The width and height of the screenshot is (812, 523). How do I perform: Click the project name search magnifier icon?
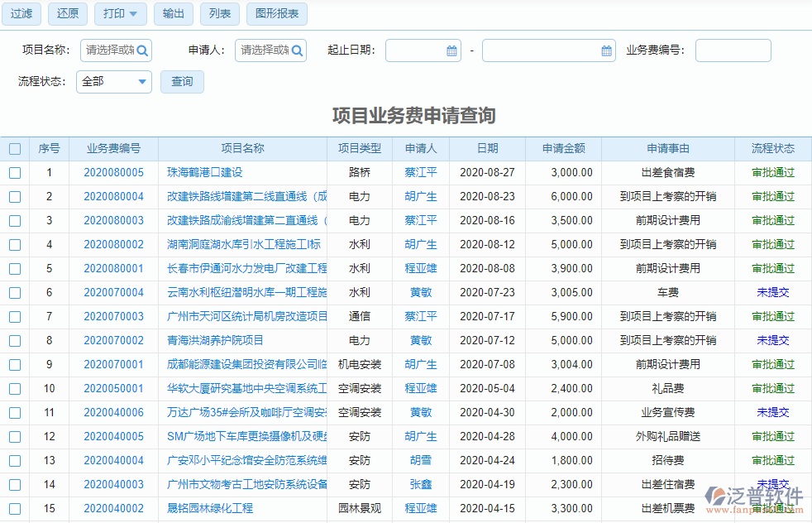point(139,50)
